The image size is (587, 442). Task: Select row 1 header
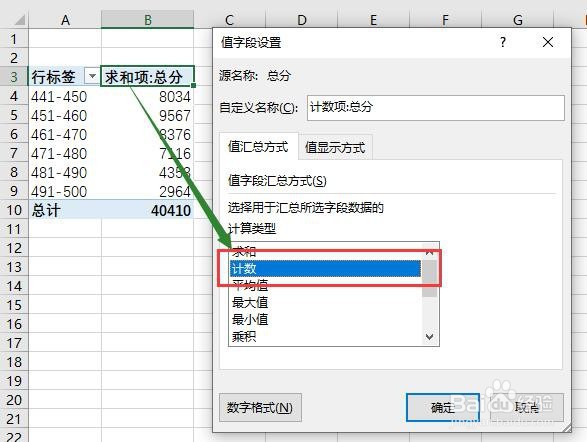14,39
